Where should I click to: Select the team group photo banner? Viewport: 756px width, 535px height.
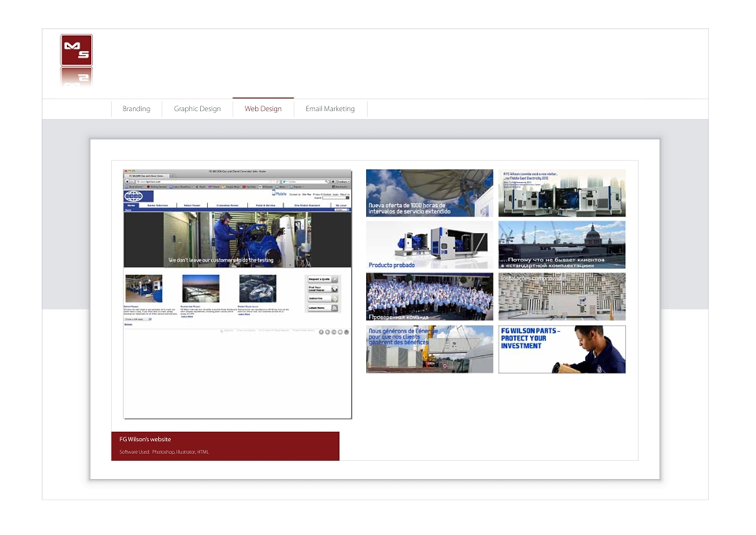430,297
